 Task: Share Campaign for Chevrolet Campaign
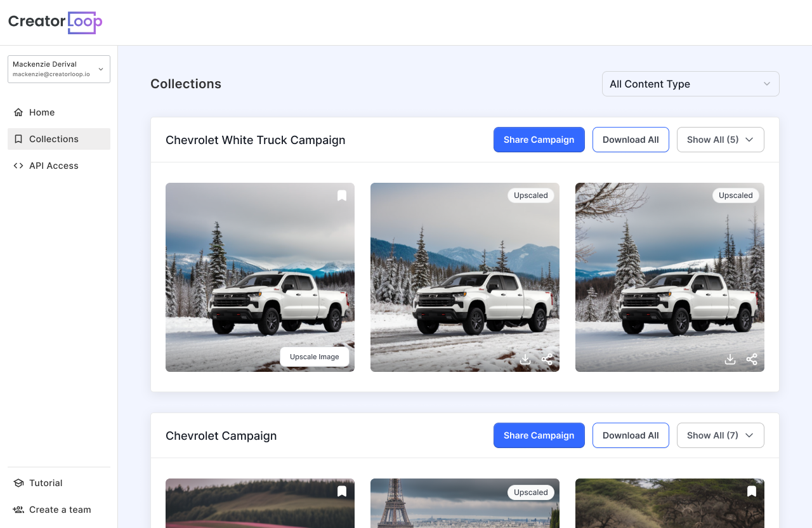pyautogui.click(x=539, y=435)
